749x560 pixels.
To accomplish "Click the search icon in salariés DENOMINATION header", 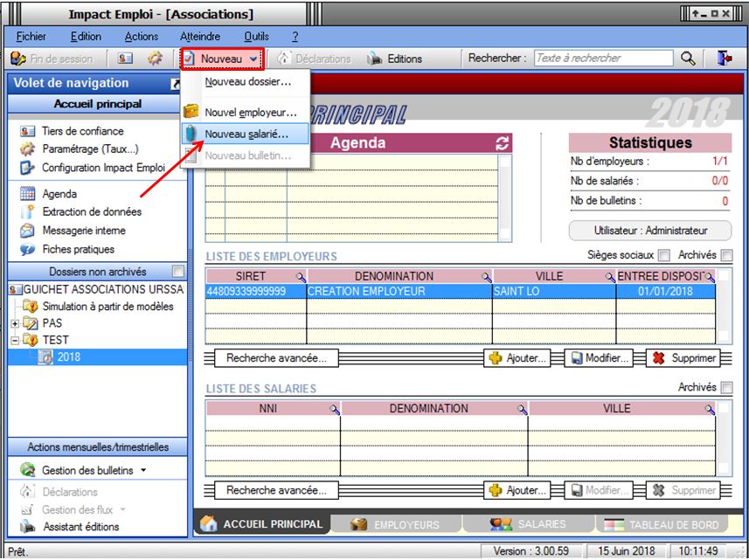I will click(522, 409).
